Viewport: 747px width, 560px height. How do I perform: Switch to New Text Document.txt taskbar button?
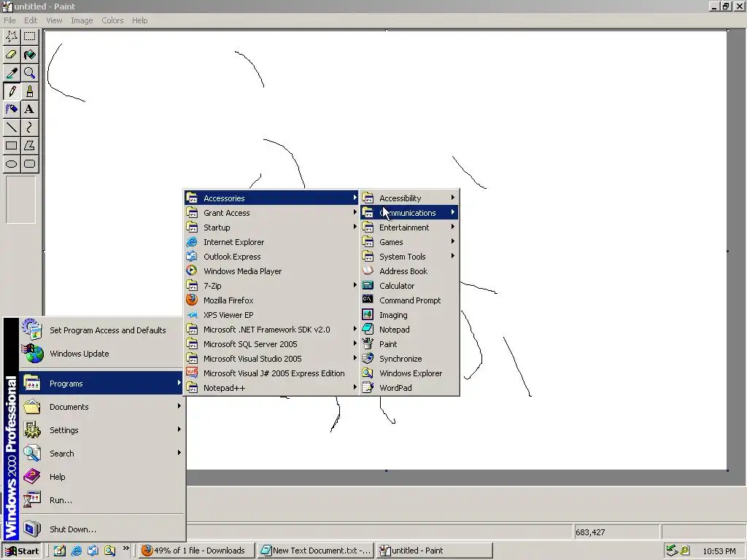click(316, 551)
